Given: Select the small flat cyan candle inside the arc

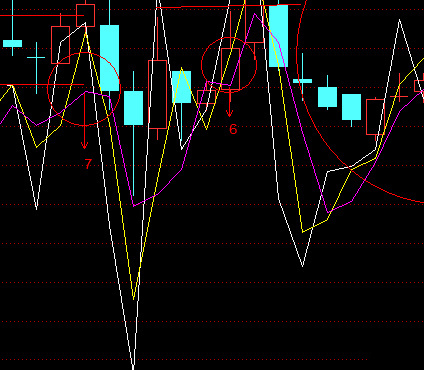Looking at the screenshot, I should (302, 81).
